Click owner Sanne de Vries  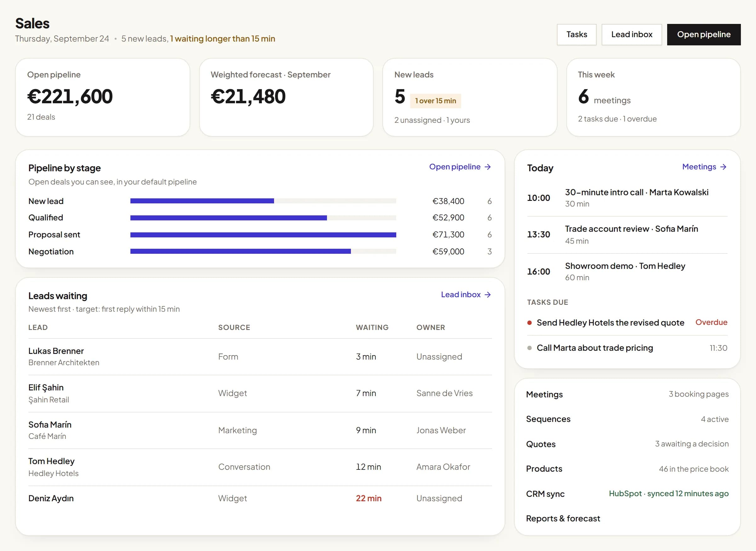coord(444,393)
